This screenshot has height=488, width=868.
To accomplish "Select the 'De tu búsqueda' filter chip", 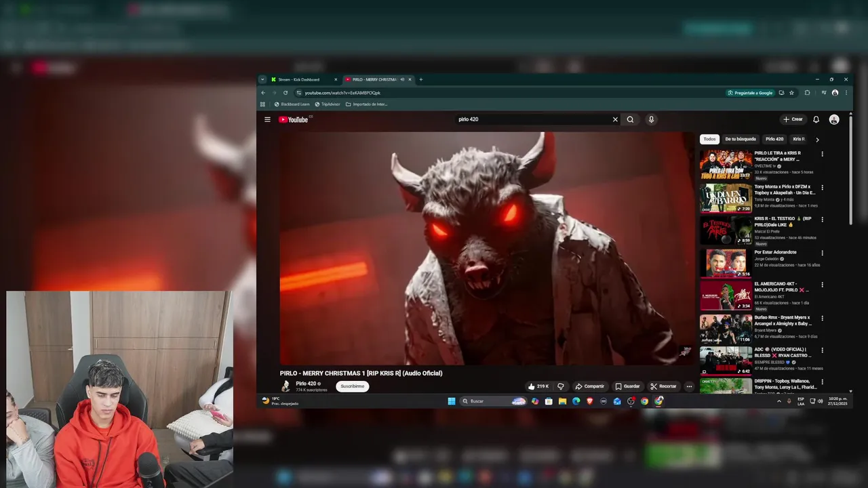I will tap(741, 139).
